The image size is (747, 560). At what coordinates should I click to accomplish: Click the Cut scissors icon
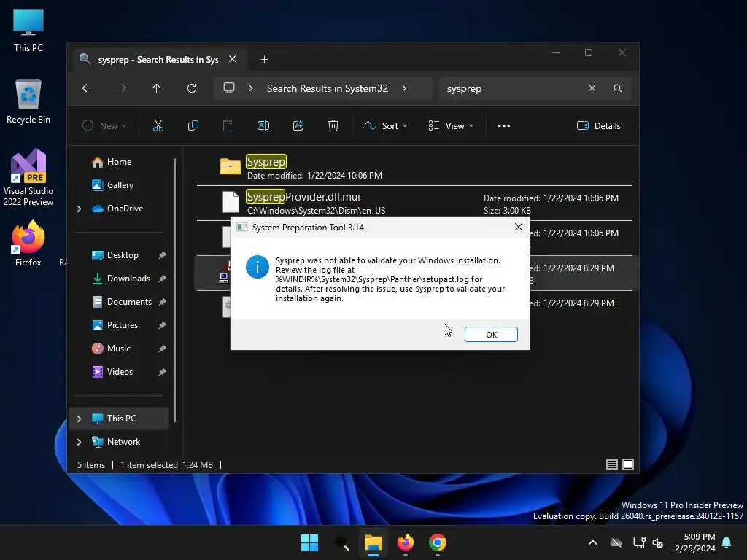click(158, 125)
